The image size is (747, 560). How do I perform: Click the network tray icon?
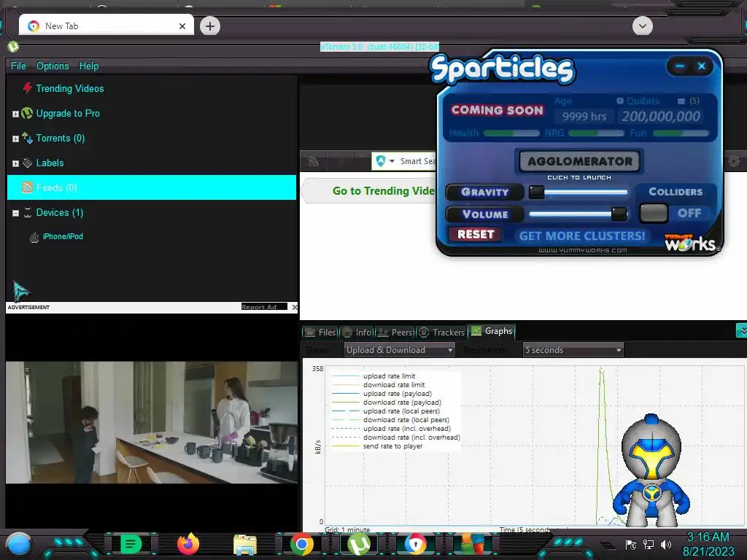pyautogui.click(x=649, y=544)
